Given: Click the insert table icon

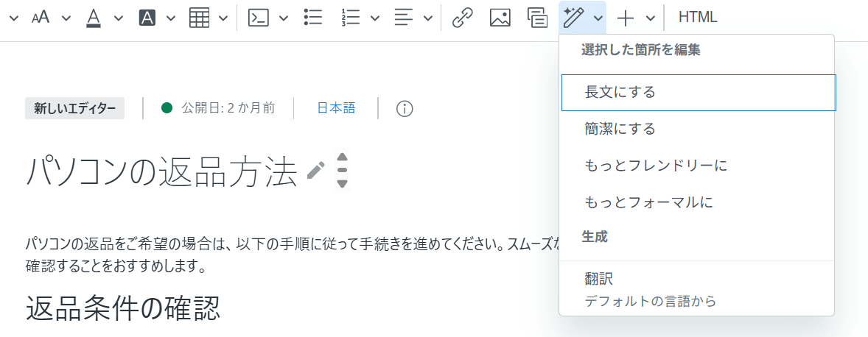Looking at the screenshot, I should tap(199, 18).
